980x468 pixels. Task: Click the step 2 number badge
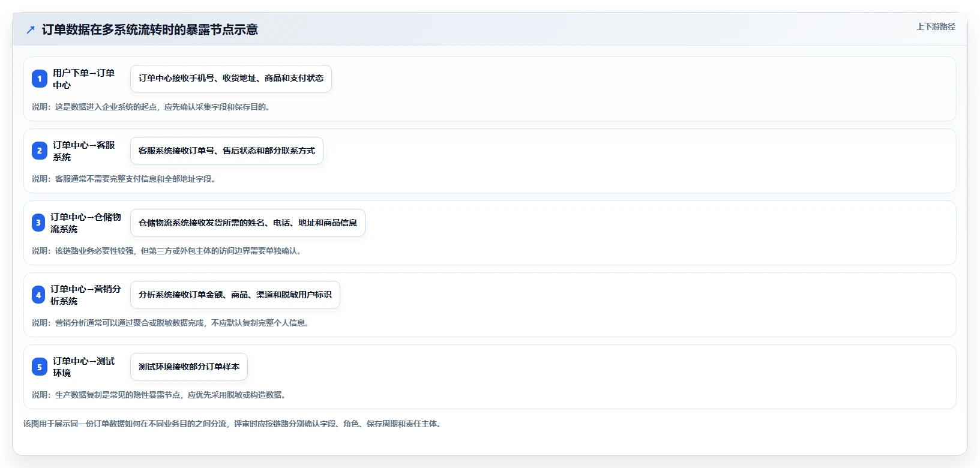coord(40,151)
